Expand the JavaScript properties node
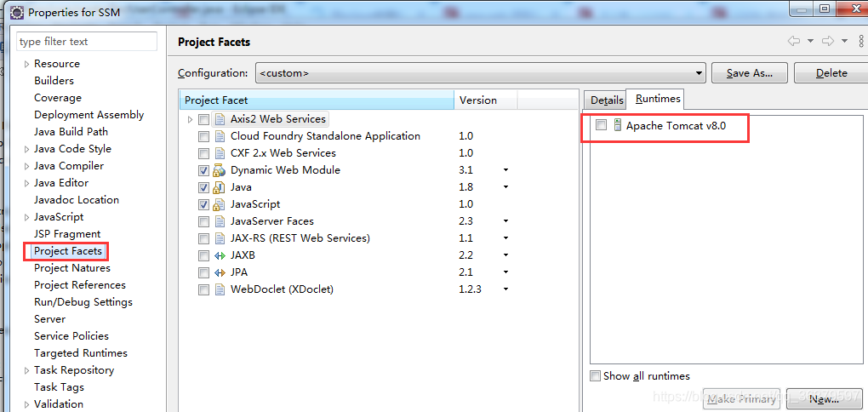This screenshot has height=412, width=868. [26, 218]
